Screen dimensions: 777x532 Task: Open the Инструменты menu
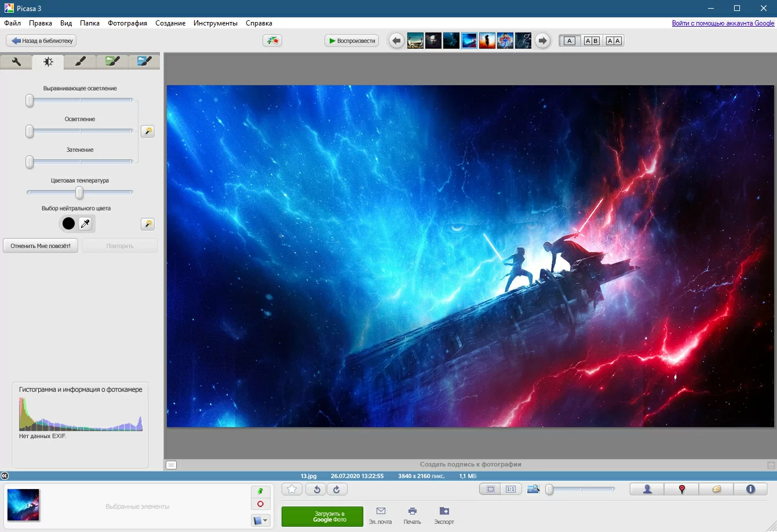216,23
